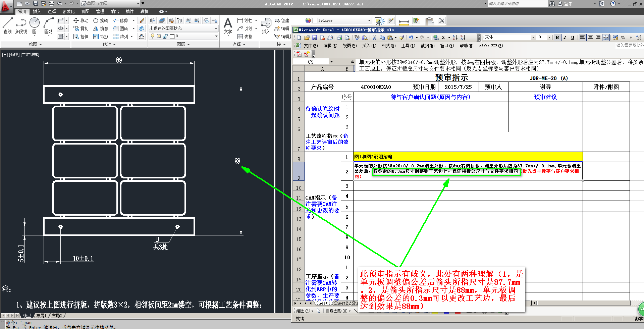Insert a Table (表格) in AutoCAD
The image size is (644, 329).
click(245, 37)
